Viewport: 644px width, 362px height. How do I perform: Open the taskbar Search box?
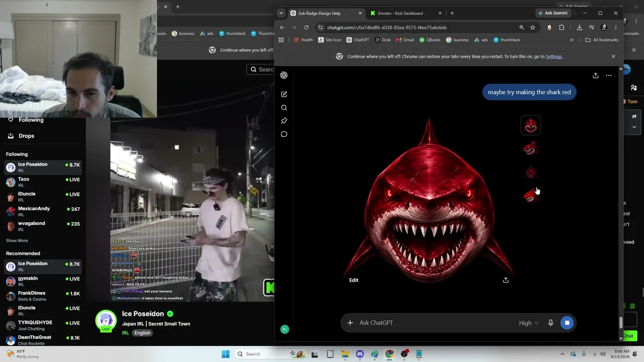[271, 354]
